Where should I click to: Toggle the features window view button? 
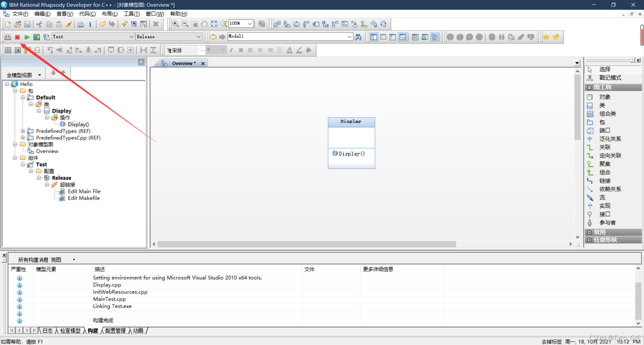coord(383,37)
